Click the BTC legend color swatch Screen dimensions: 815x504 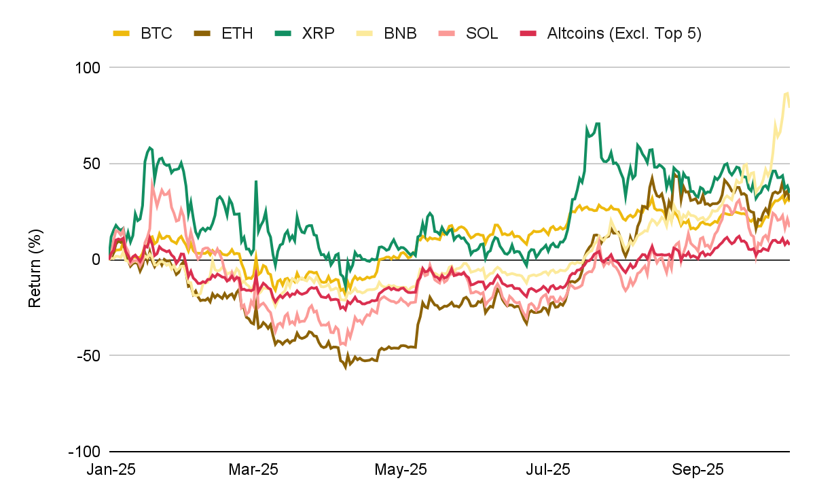point(121,33)
